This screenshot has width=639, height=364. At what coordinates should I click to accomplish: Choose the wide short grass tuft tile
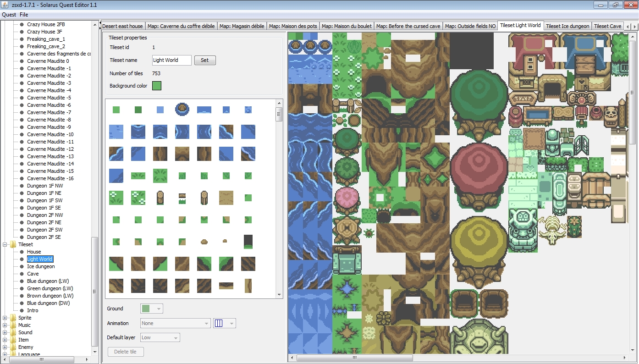pos(138,176)
